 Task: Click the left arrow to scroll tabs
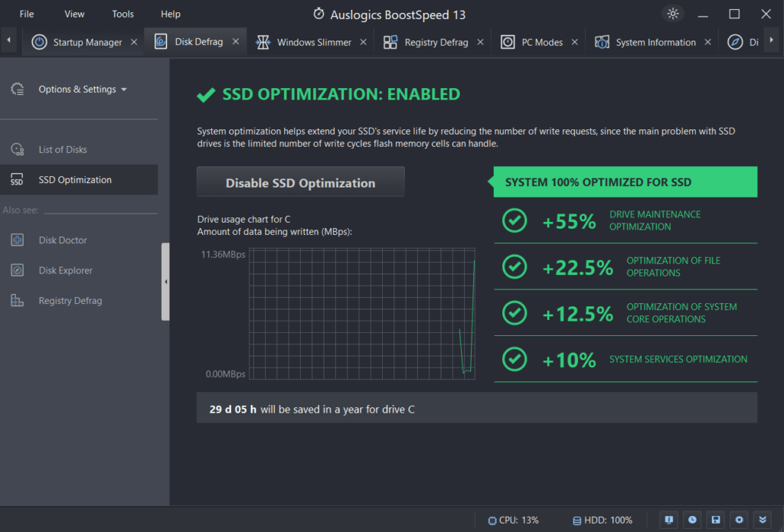(x=8, y=41)
